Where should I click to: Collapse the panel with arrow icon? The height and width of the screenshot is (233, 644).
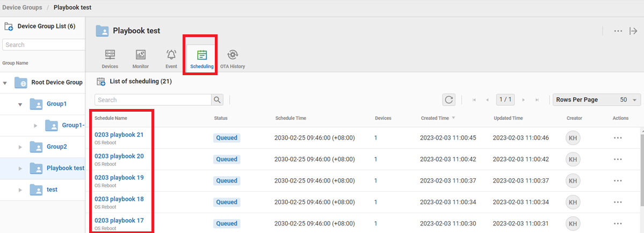[x=633, y=31]
